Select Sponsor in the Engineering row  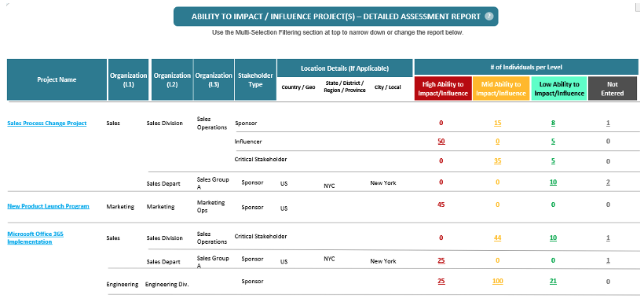click(x=252, y=282)
